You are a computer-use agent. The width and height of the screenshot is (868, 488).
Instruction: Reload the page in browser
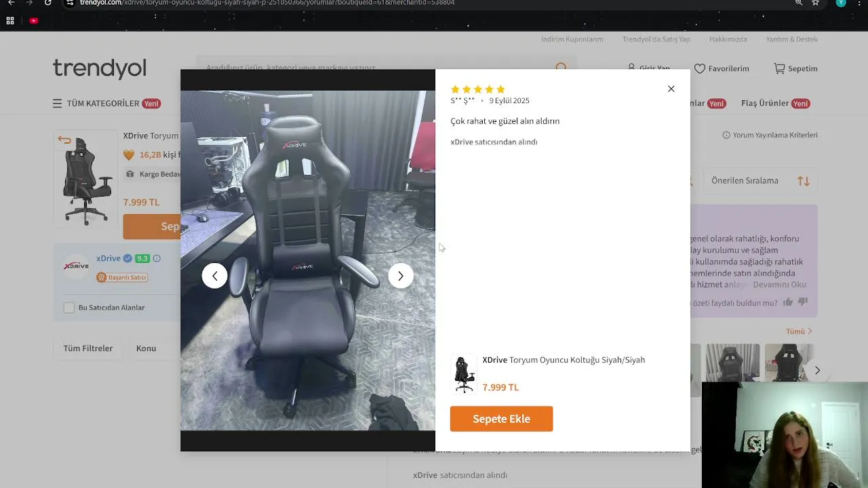(47, 3)
